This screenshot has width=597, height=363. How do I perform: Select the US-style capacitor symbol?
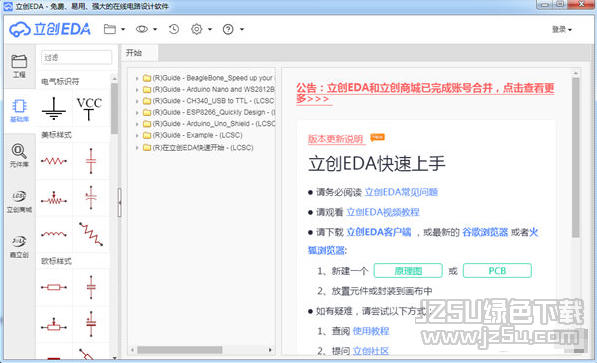(91, 161)
